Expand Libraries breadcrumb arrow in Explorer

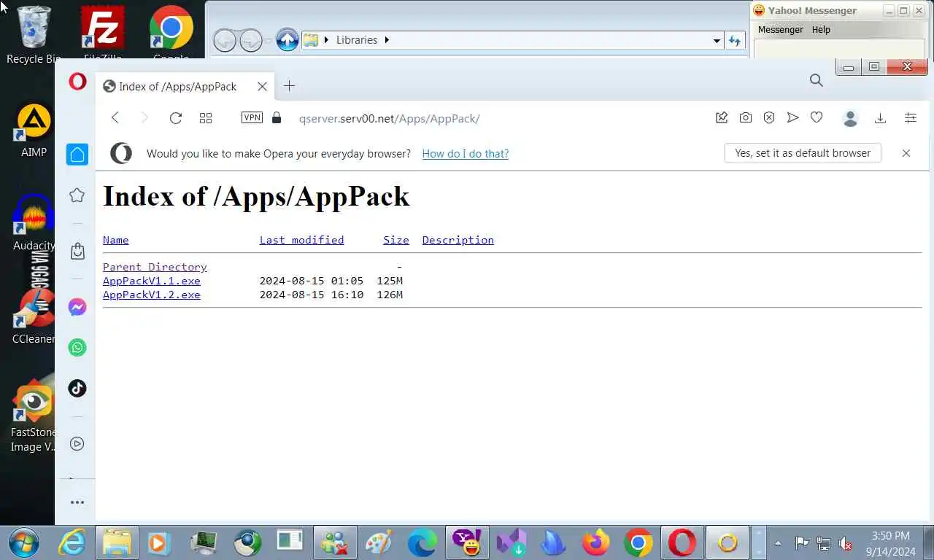click(x=387, y=40)
